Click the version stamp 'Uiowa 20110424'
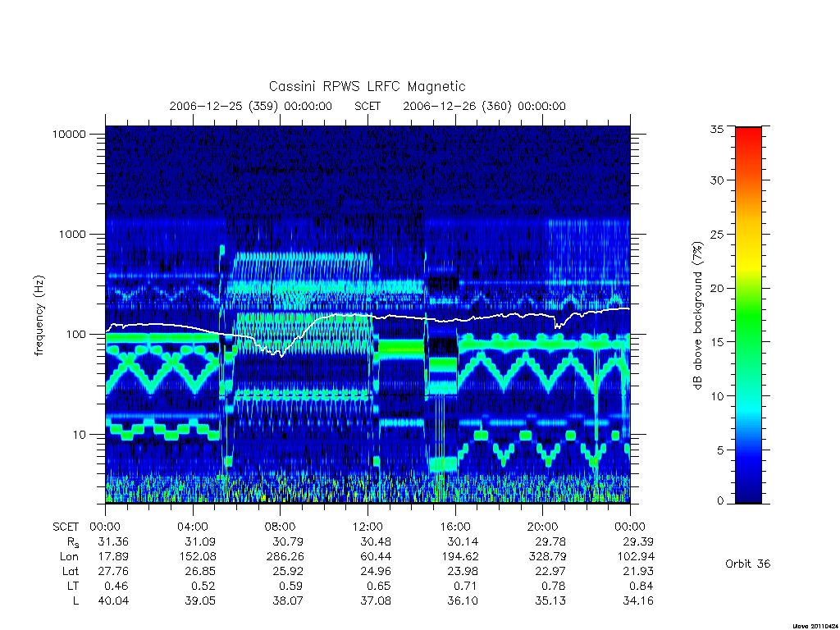Viewport: 840px width, 630px height. 815,626
